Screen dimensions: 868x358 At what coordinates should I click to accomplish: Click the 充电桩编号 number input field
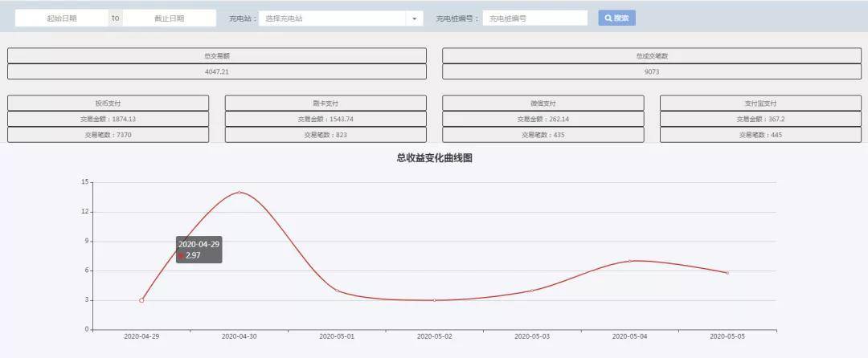coord(534,18)
